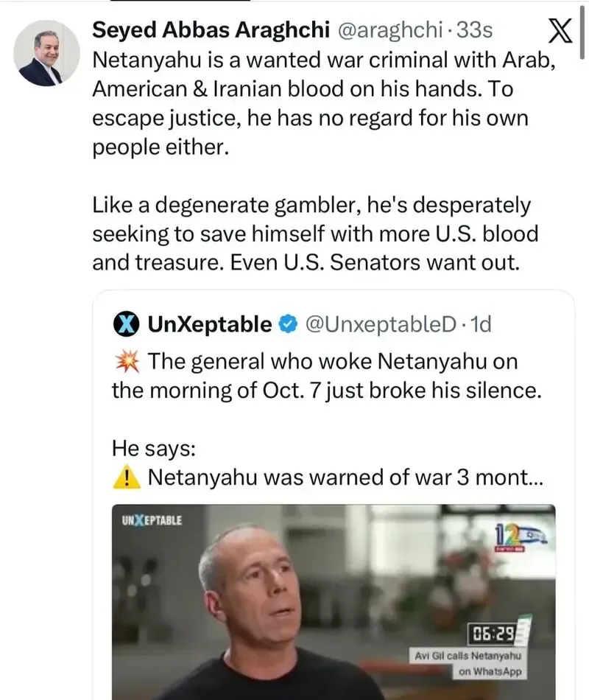Click the vertical scrollbar at right edge
Image resolution: width=589 pixels, height=700 pixels.
pyautogui.click(x=582, y=32)
